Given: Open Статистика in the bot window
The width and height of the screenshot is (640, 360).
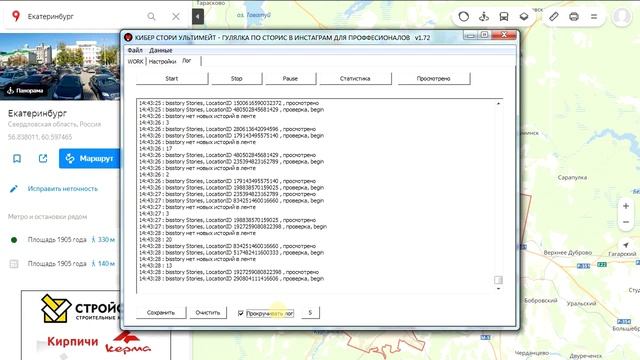Looking at the screenshot, I should pos(355,78).
